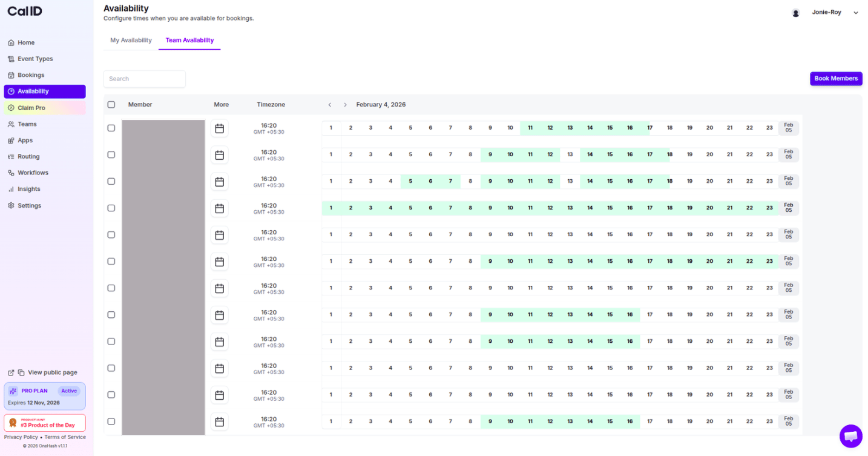Tick checkbox for row available 9–12 and 14–17 only
The image size is (868, 456).
[111, 154]
